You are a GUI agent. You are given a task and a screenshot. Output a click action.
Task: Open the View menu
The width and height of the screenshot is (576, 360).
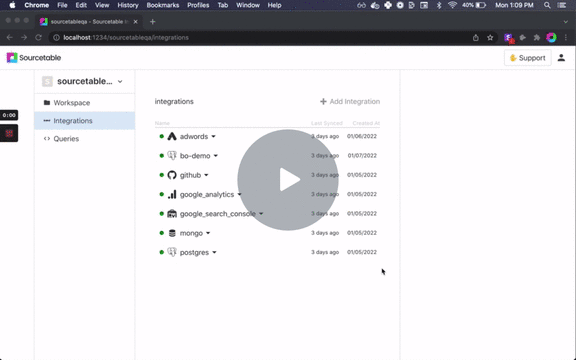click(102, 5)
